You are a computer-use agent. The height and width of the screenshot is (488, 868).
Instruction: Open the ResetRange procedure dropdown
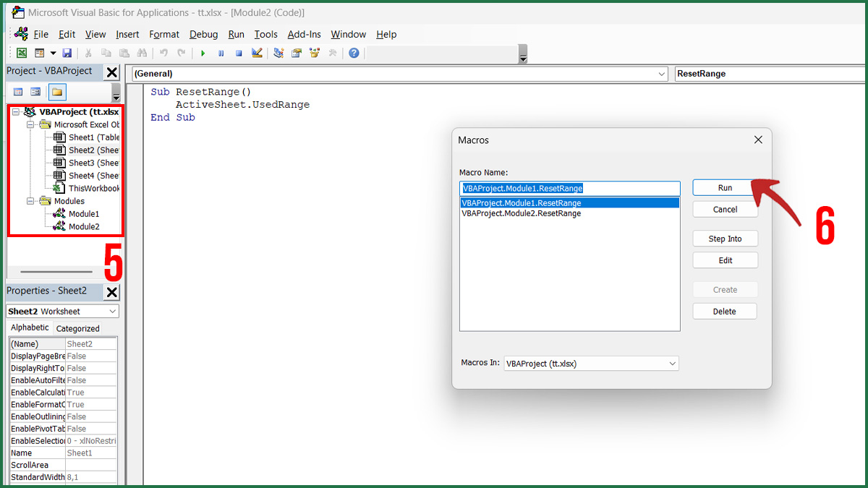771,74
